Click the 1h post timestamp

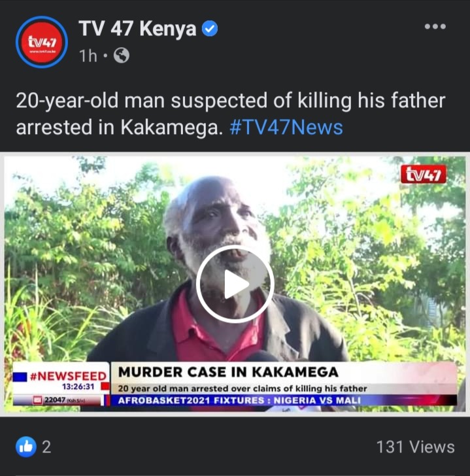coord(88,56)
